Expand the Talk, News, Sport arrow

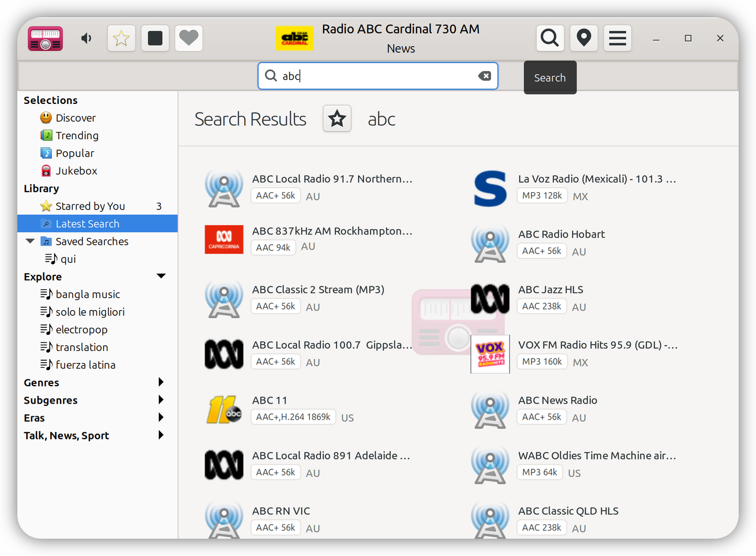pyautogui.click(x=161, y=435)
